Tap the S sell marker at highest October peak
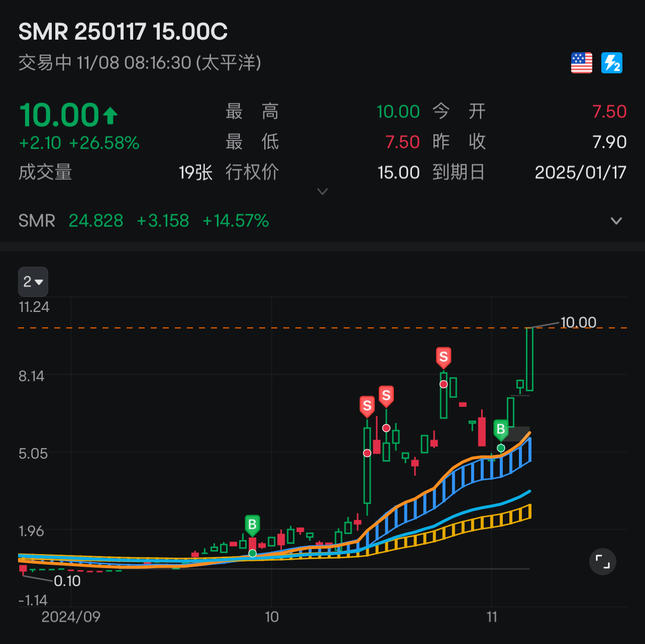 coord(443,357)
